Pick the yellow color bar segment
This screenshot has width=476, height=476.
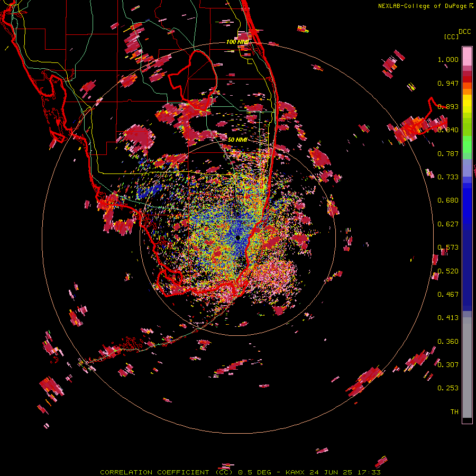[467, 104]
